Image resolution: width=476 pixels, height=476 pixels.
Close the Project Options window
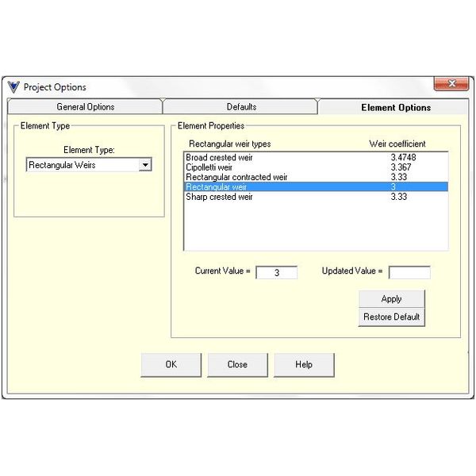pos(451,84)
